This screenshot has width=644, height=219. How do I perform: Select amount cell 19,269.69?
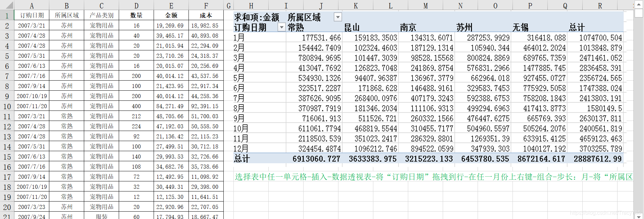click(171, 26)
